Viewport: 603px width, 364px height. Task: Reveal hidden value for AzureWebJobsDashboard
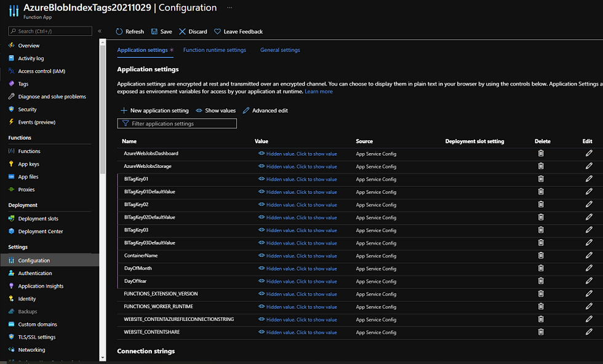[x=298, y=154]
